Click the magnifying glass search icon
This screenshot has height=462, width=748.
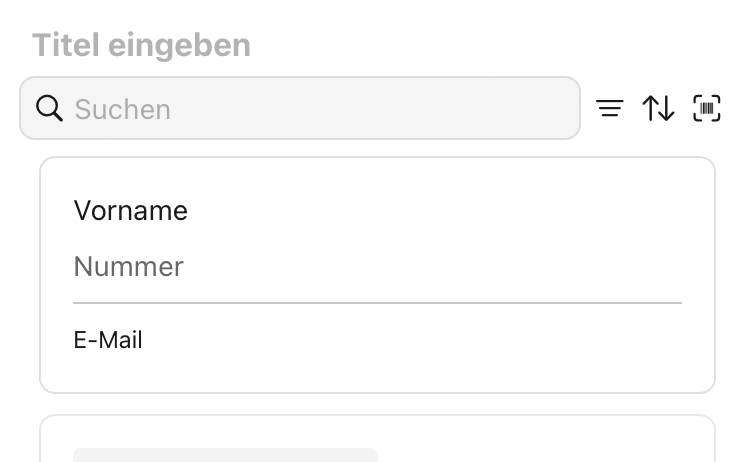pyautogui.click(x=49, y=108)
